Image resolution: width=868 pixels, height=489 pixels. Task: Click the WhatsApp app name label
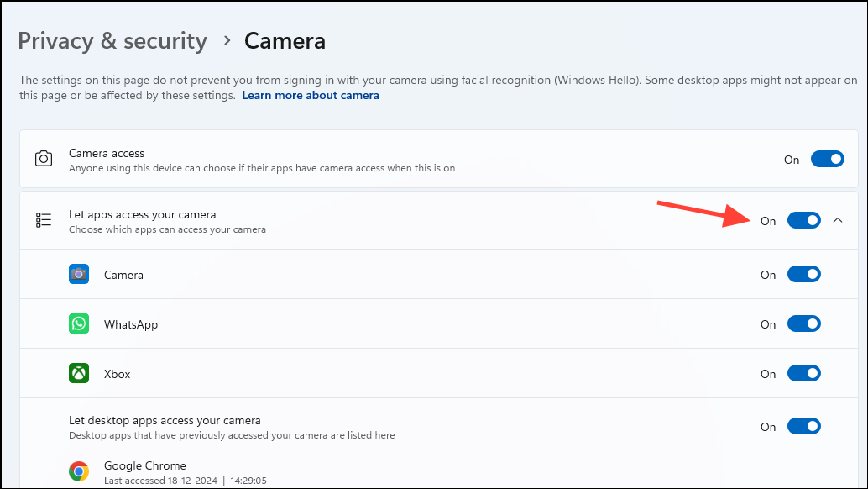pos(131,324)
